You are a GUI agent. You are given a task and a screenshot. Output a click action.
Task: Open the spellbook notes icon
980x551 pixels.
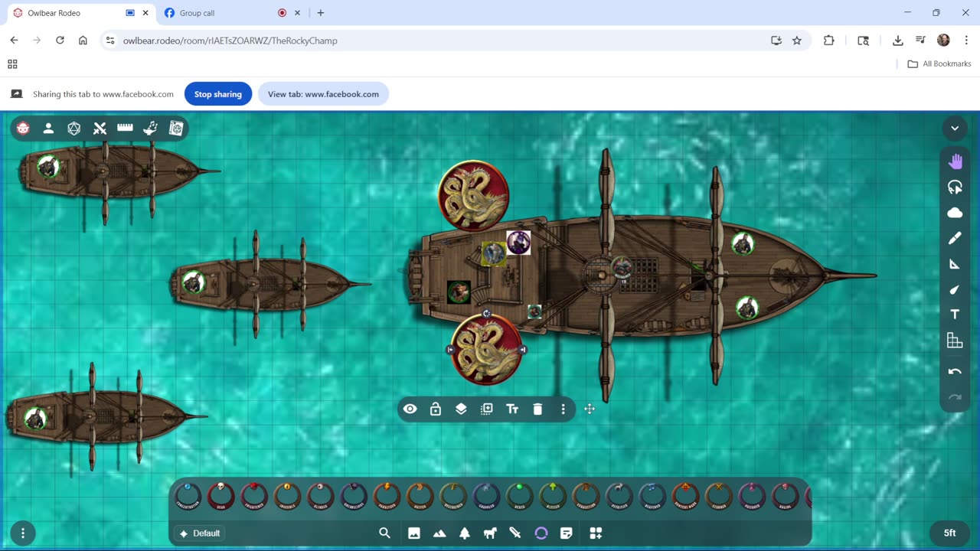click(x=176, y=129)
